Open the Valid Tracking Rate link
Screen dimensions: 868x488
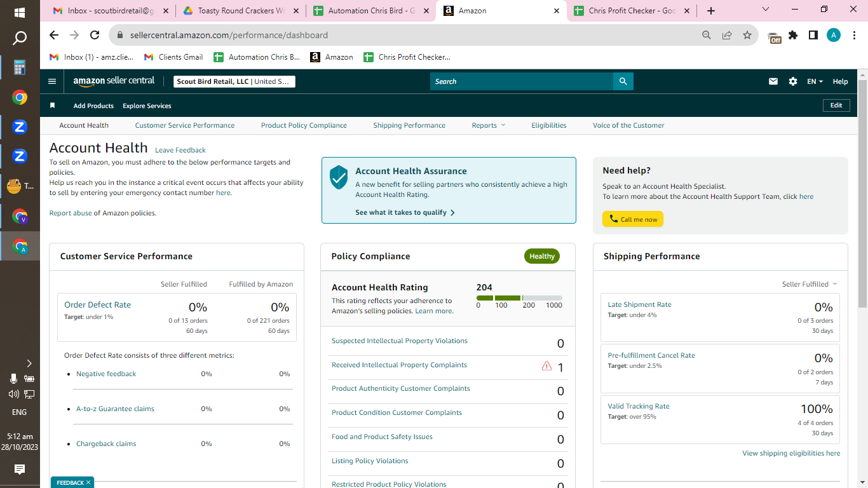click(639, 406)
